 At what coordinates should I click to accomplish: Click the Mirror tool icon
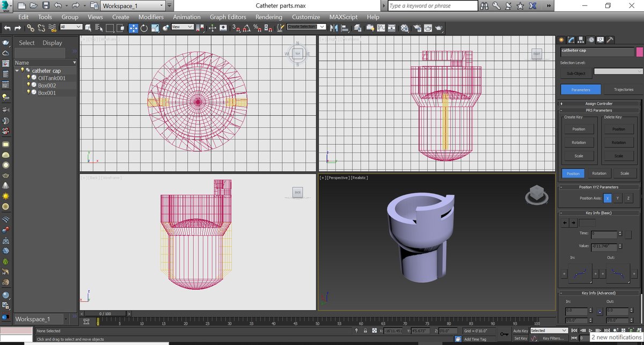(x=334, y=28)
